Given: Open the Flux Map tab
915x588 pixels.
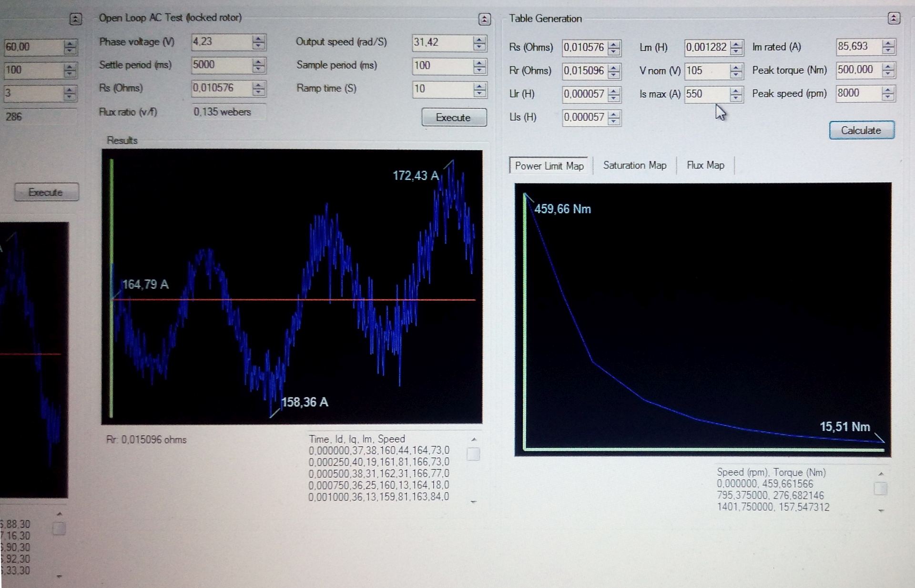Looking at the screenshot, I should tap(705, 165).
